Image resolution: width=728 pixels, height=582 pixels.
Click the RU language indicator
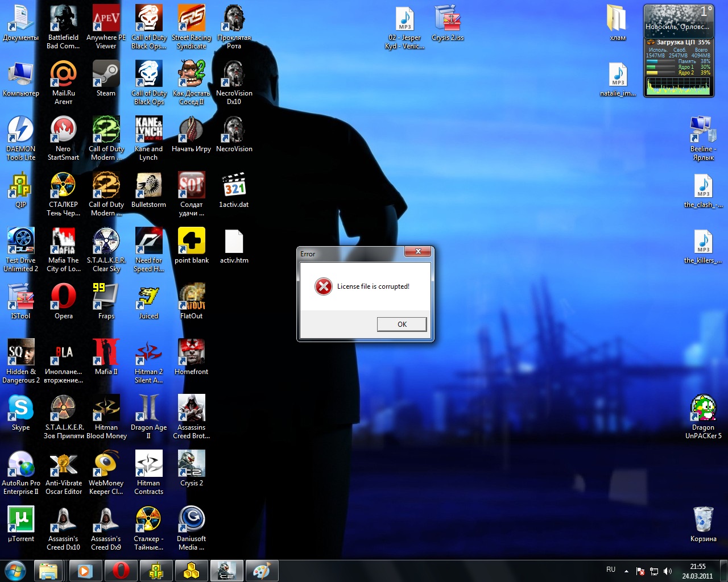(611, 569)
